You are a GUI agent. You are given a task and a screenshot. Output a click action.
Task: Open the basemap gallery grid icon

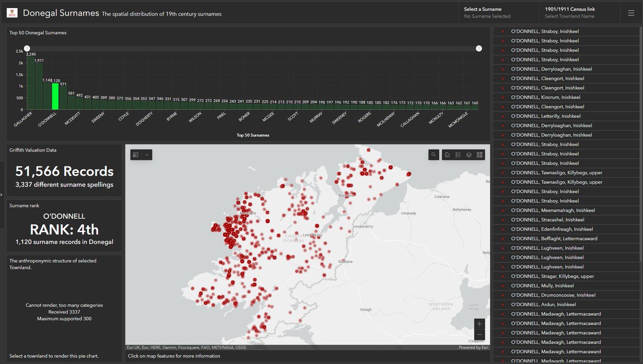[480, 155]
